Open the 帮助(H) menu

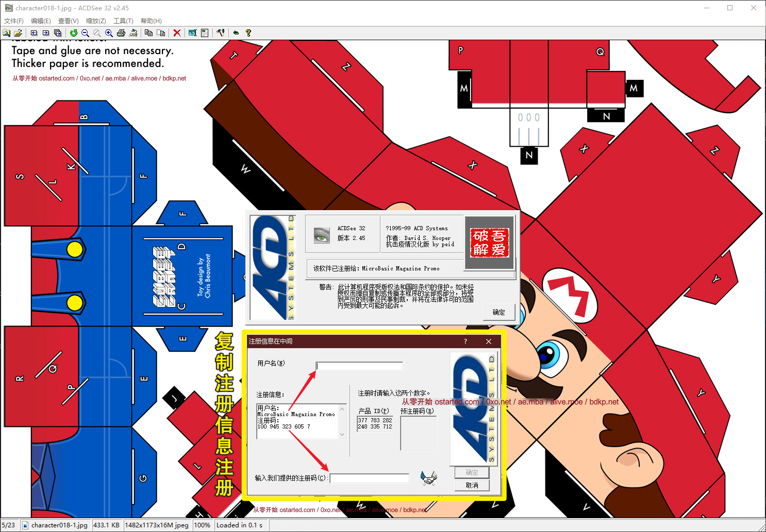[151, 21]
